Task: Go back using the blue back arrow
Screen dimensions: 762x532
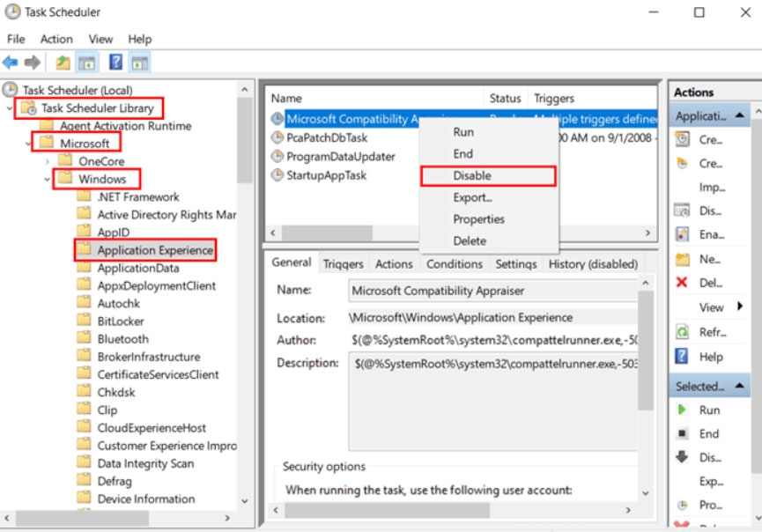Action: click(11, 63)
